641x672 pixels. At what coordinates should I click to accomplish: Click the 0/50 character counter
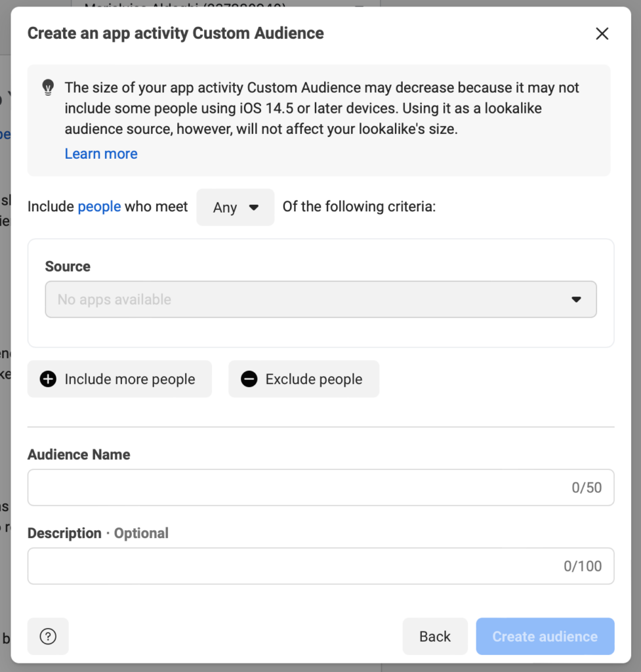click(587, 488)
